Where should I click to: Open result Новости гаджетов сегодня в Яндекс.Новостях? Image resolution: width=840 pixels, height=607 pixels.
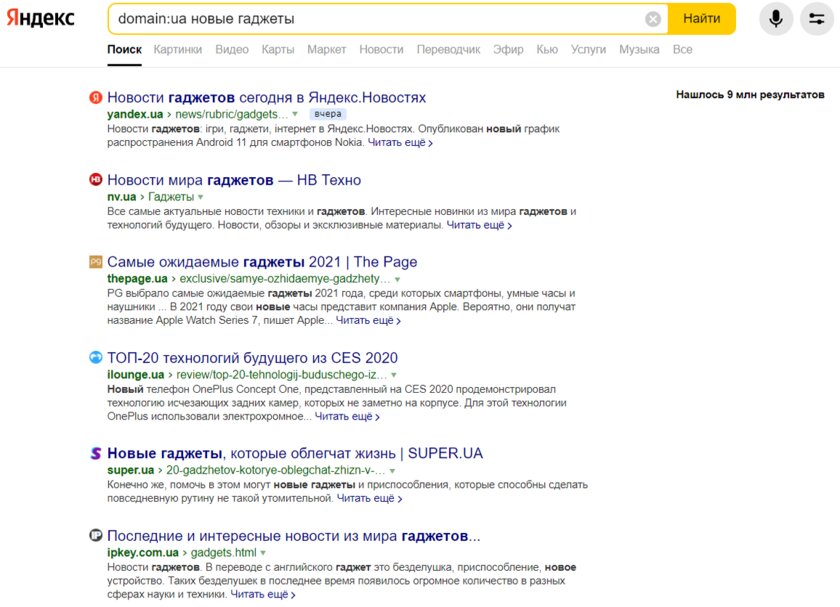266,98
